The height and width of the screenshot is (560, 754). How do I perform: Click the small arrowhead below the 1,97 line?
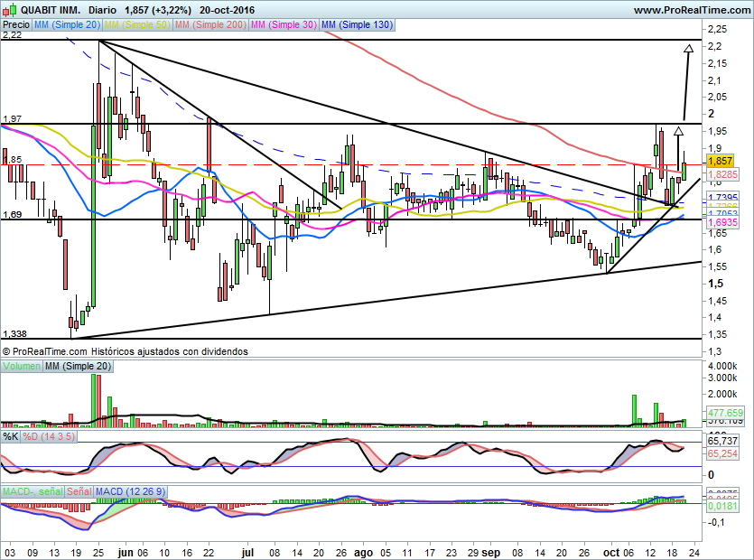[x=678, y=131]
